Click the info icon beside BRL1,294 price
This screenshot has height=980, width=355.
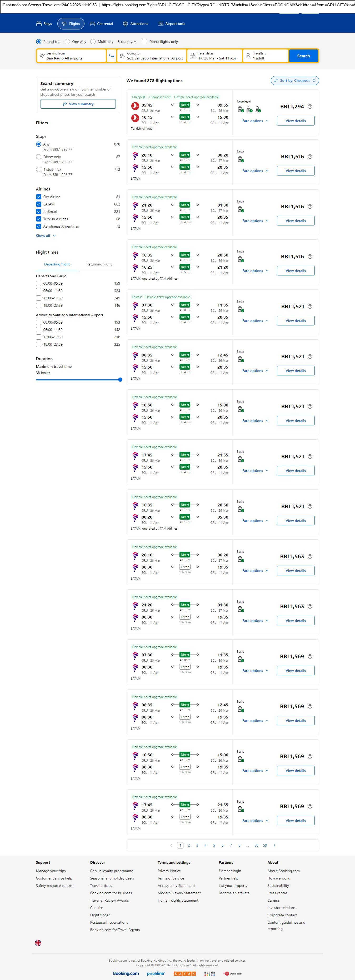click(x=310, y=107)
